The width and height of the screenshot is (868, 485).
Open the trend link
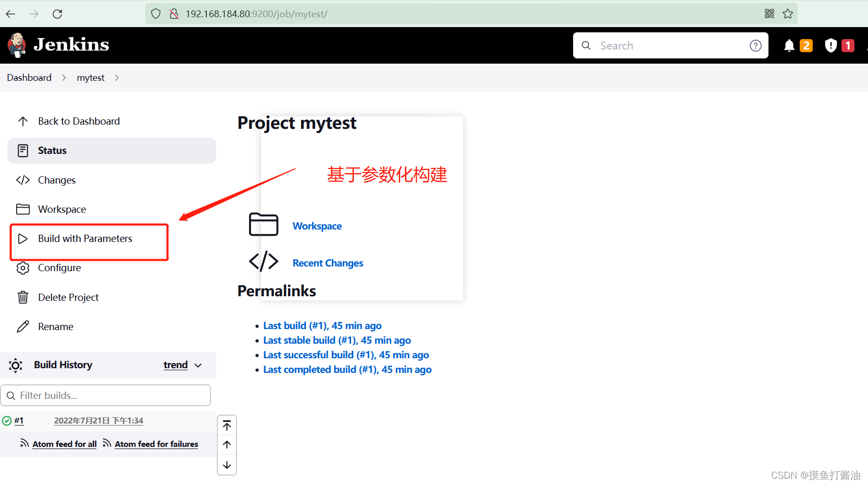pyautogui.click(x=176, y=365)
